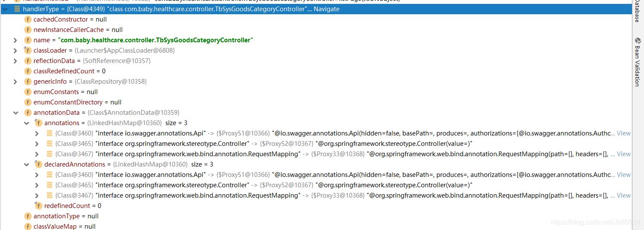Collapse the annotationData node
The height and width of the screenshot is (230, 644).
16,113
